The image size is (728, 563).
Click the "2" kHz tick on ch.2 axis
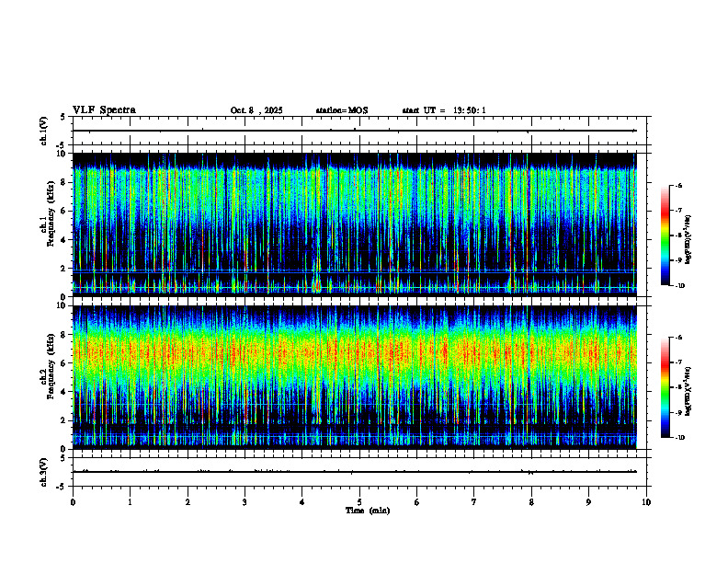(64, 420)
